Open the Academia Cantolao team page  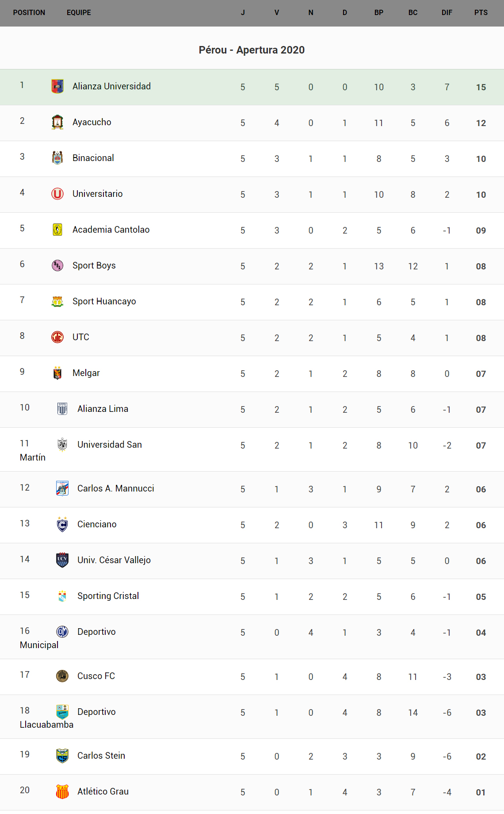click(x=111, y=230)
